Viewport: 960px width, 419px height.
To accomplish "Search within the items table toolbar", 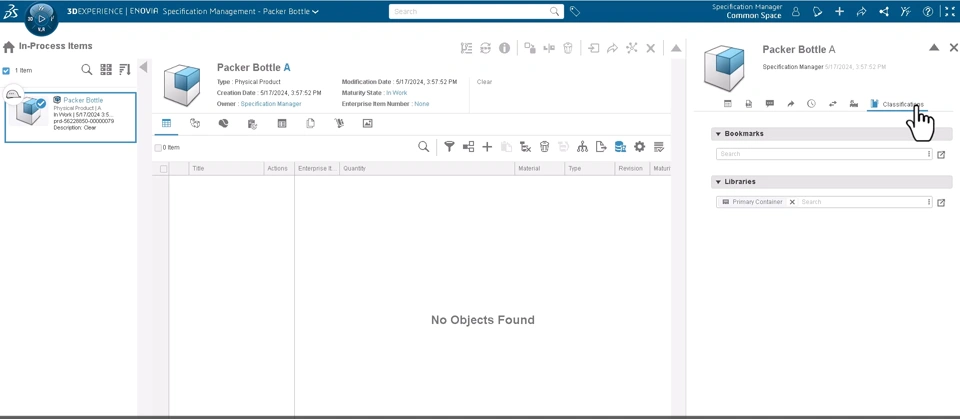I will coord(423,146).
